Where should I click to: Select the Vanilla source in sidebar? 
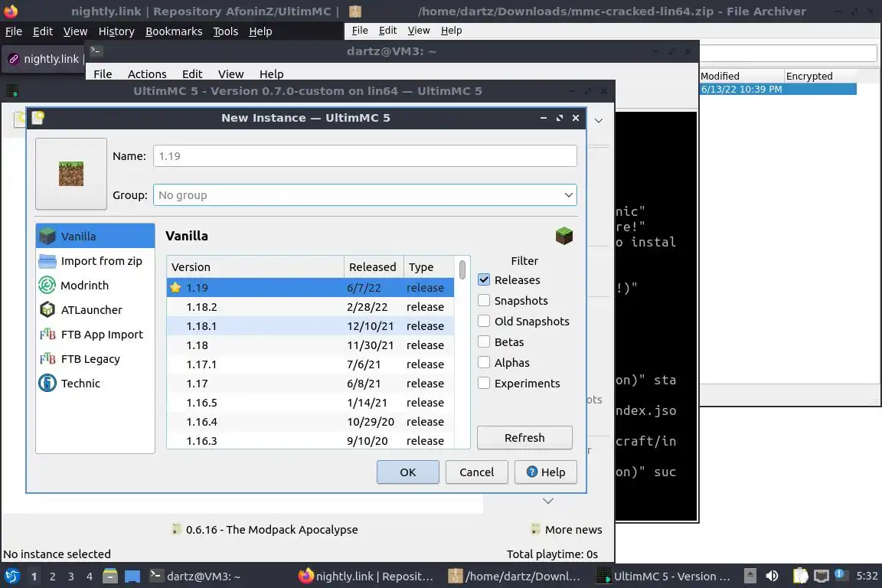pos(95,237)
